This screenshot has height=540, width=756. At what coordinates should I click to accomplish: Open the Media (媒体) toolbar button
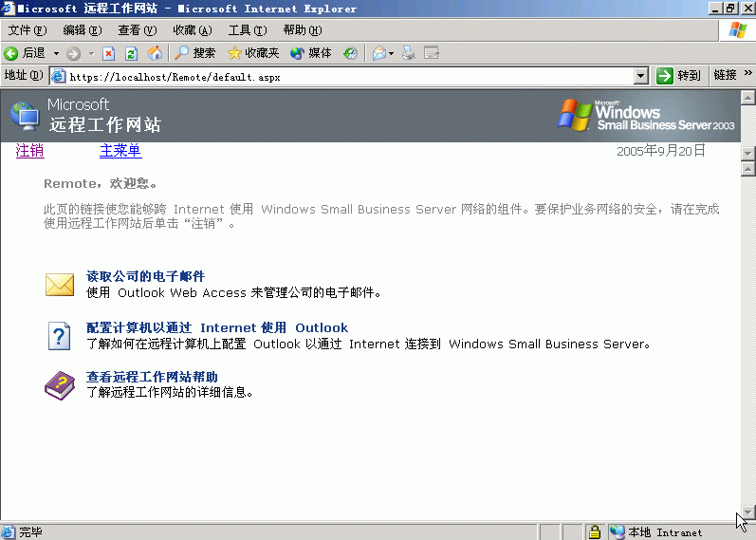311,53
